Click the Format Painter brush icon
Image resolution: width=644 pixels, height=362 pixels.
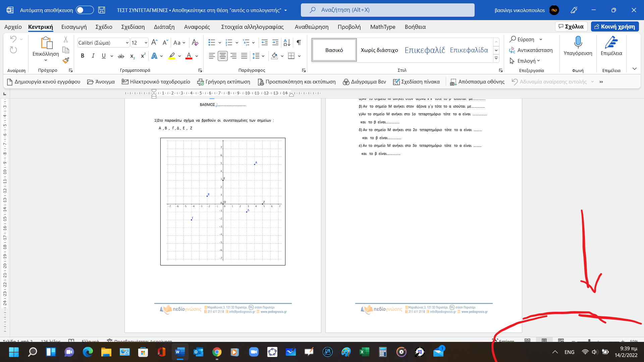coord(66,60)
